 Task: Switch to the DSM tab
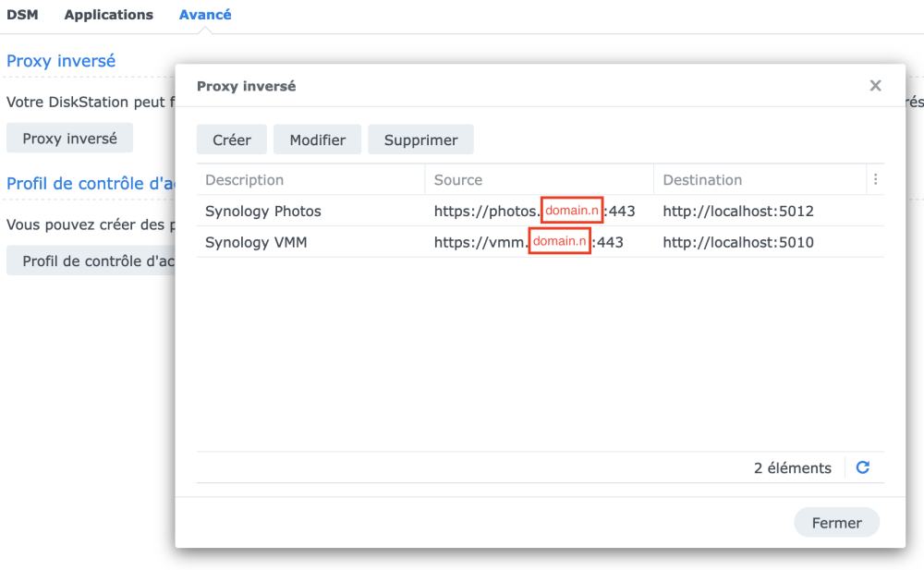[22, 15]
